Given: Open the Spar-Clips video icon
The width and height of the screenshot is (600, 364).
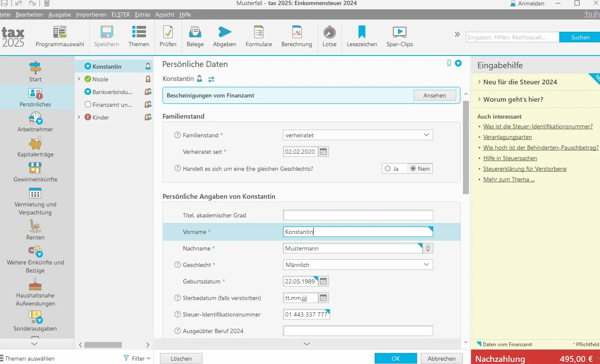Looking at the screenshot, I should tap(400, 32).
